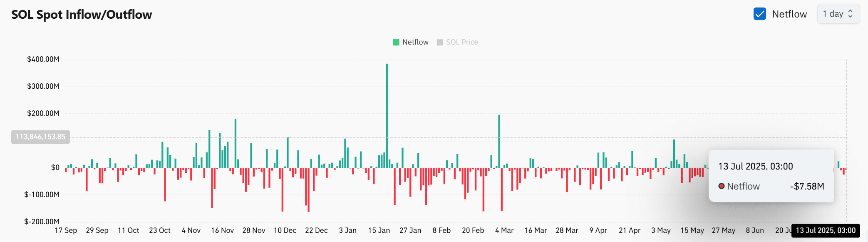Click the Netflow label beside the checkbox
The width and height of the screenshot is (868, 242).
coord(789,14)
